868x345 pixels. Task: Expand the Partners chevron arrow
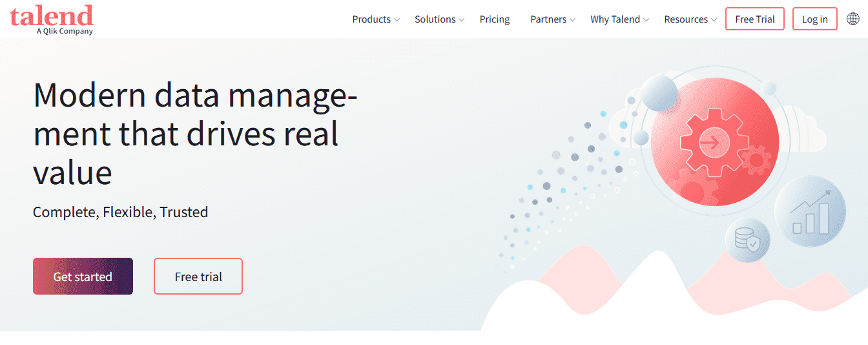(x=572, y=20)
